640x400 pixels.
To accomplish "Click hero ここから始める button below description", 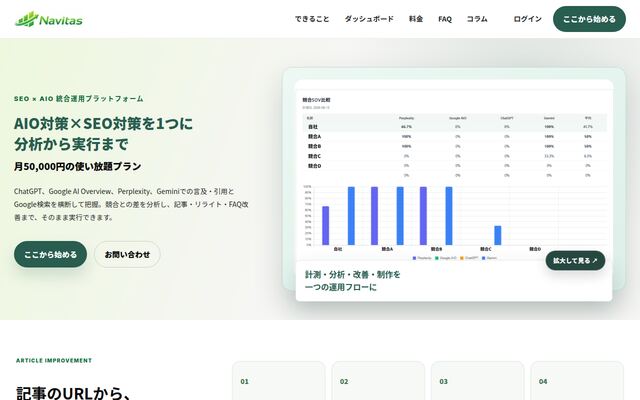I will [50, 254].
